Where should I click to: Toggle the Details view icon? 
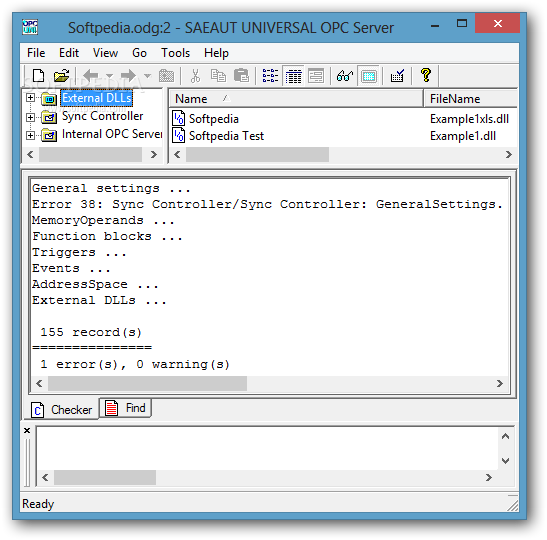293,75
